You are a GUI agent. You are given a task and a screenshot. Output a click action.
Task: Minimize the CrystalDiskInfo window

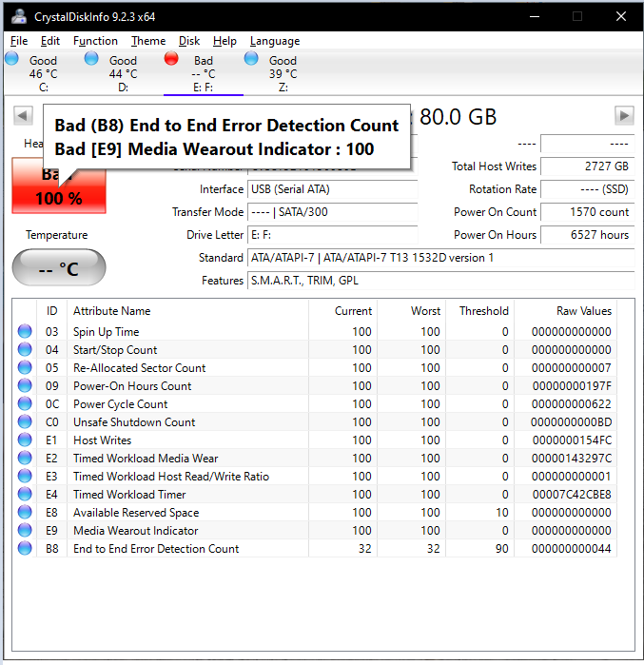[x=535, y=16]
